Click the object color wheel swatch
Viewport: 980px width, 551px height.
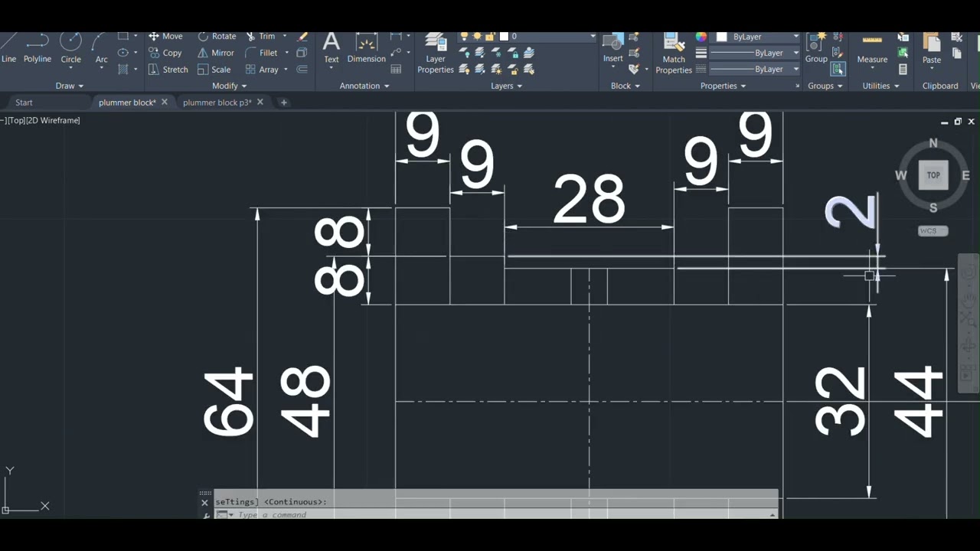point(701,37)
